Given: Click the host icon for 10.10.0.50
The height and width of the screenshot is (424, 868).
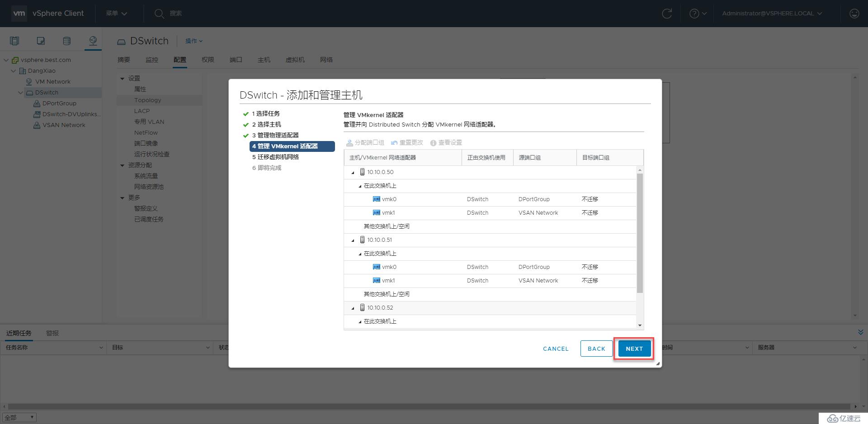Looking at the screenshot, I should (362, 172).
